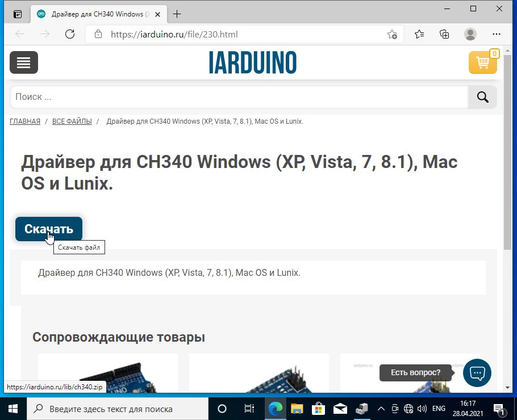Open Microsoft Store from taskbar

319,409
